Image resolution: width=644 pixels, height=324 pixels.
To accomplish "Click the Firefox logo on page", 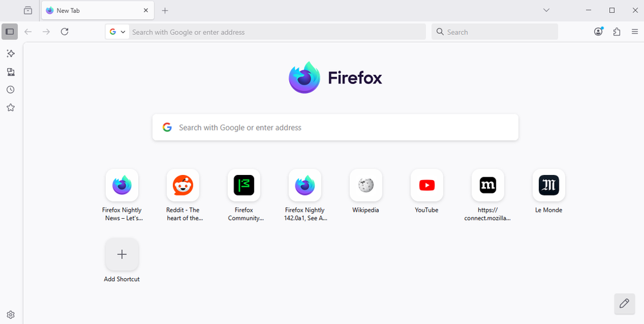I will click(x=335, y=77).
